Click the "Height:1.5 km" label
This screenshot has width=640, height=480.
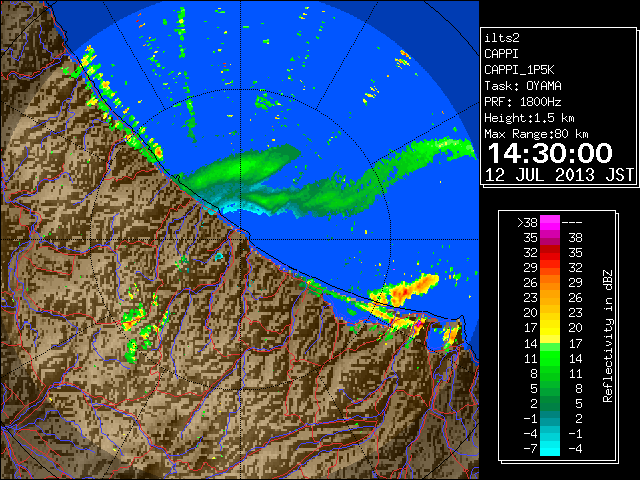pyautogui.click(x=529, y=118)
